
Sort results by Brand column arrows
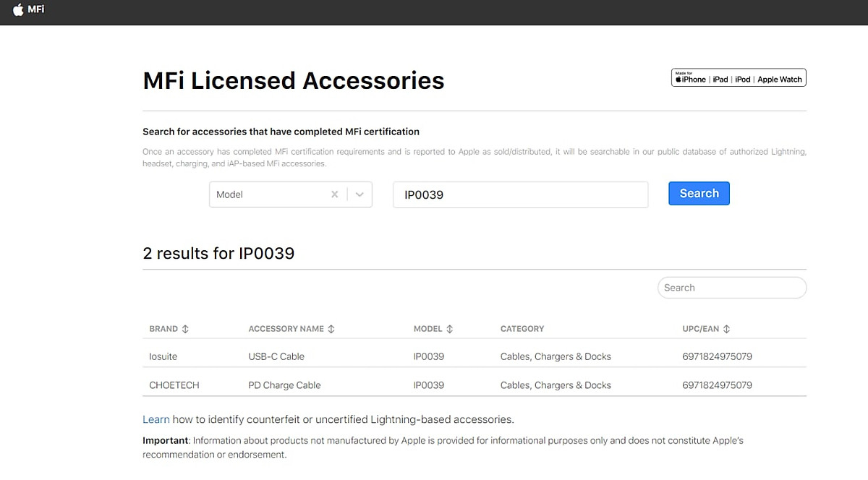coord(185,329)
